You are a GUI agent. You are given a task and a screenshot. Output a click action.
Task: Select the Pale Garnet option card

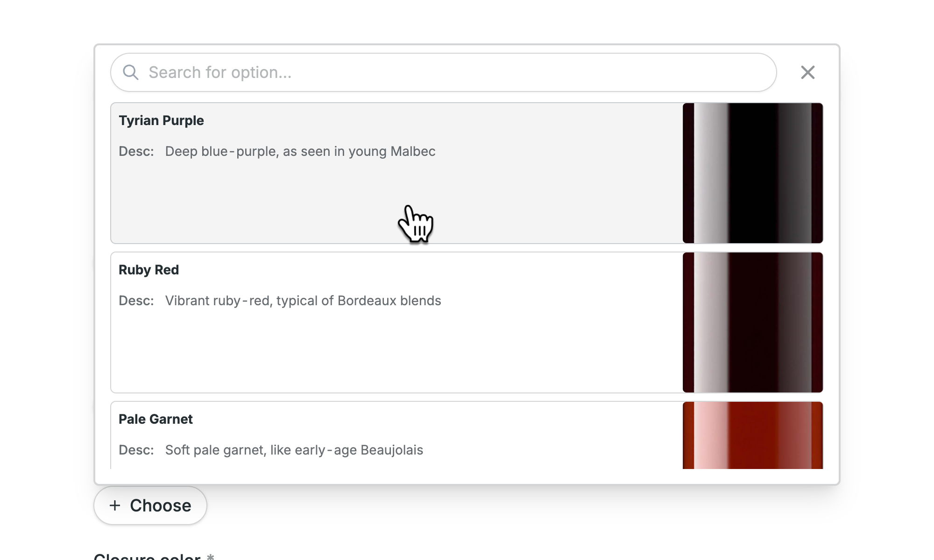point(467,435)
